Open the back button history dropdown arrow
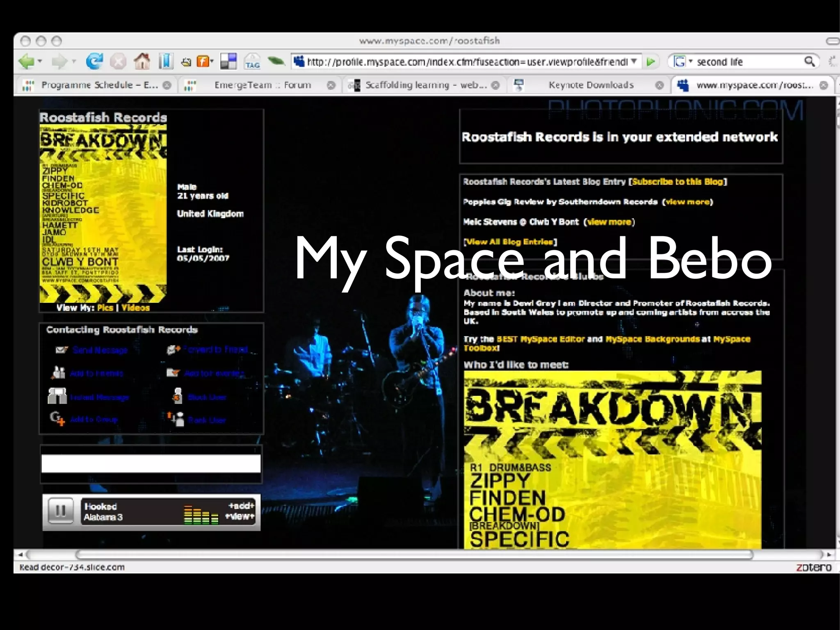Screen dimensions: 840x630 [40, 62]
